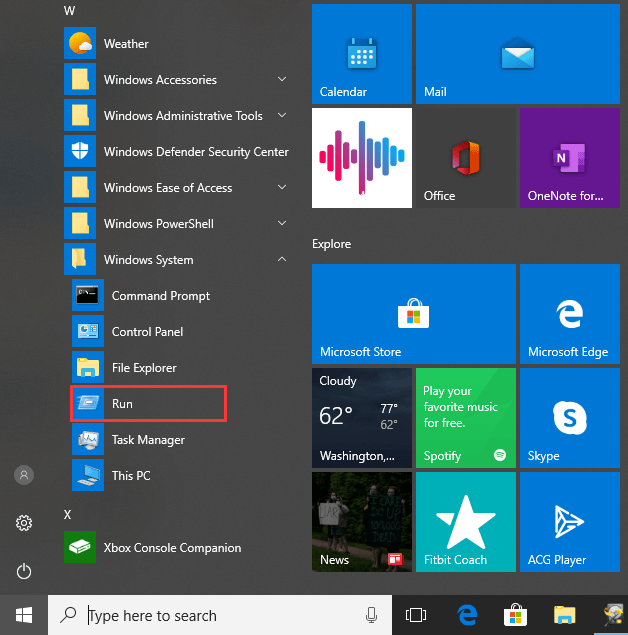Launch the Microsoft Edge tile

click(570, 314)
